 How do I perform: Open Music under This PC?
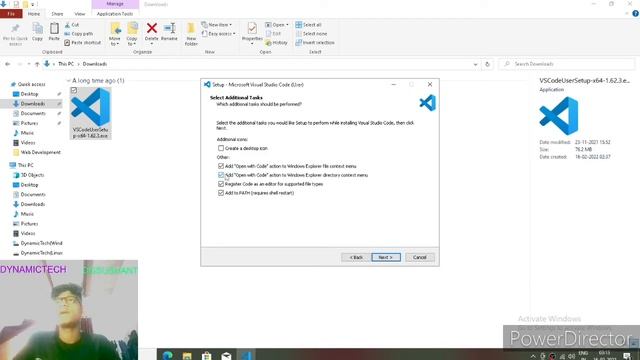point(27,214)
